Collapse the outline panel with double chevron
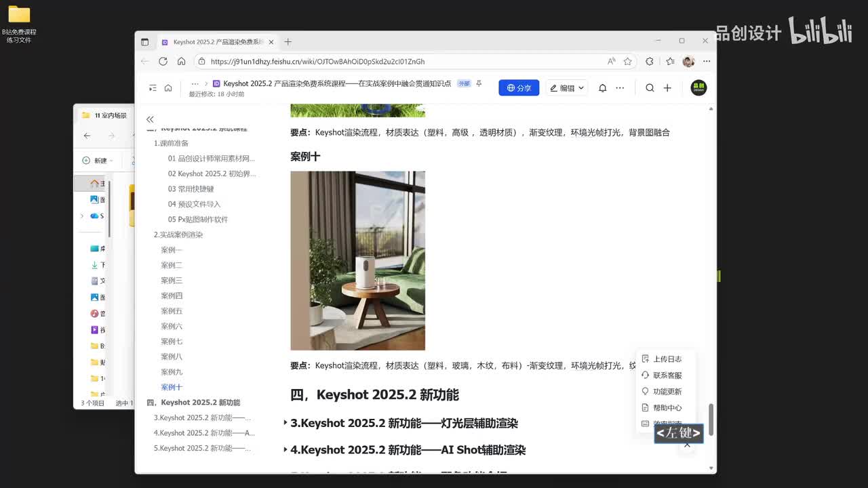Viewport: 868px width, 488px height. (150, 119)
